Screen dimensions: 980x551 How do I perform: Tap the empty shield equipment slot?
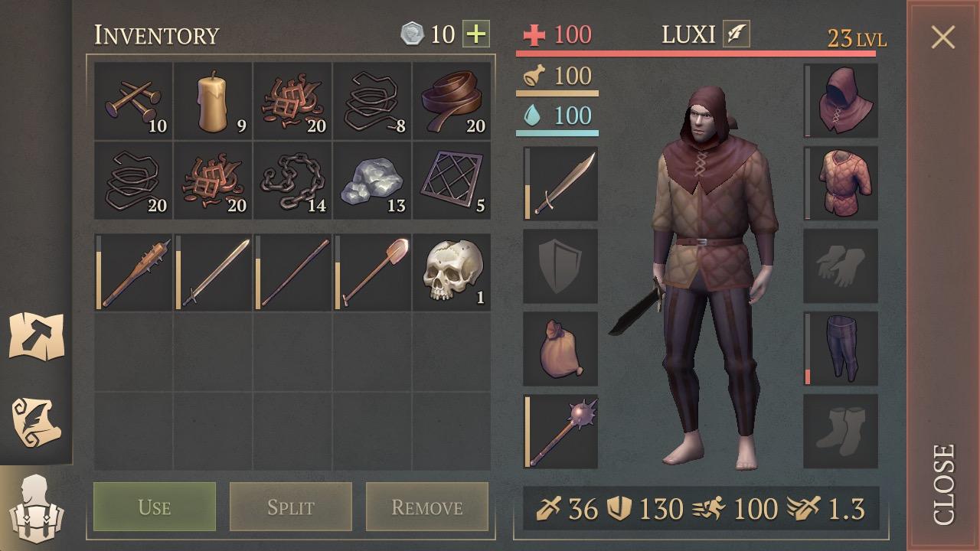pos(560,266)
